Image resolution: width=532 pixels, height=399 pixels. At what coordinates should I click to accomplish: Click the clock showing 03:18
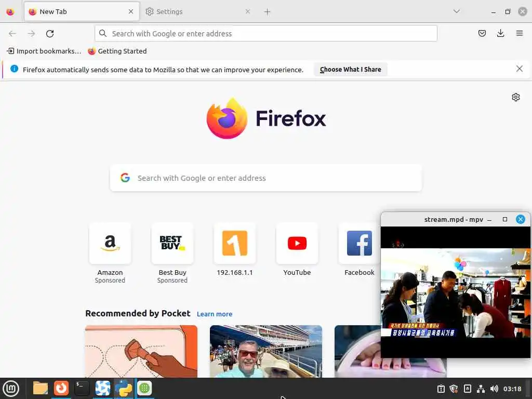click(512, 389)
